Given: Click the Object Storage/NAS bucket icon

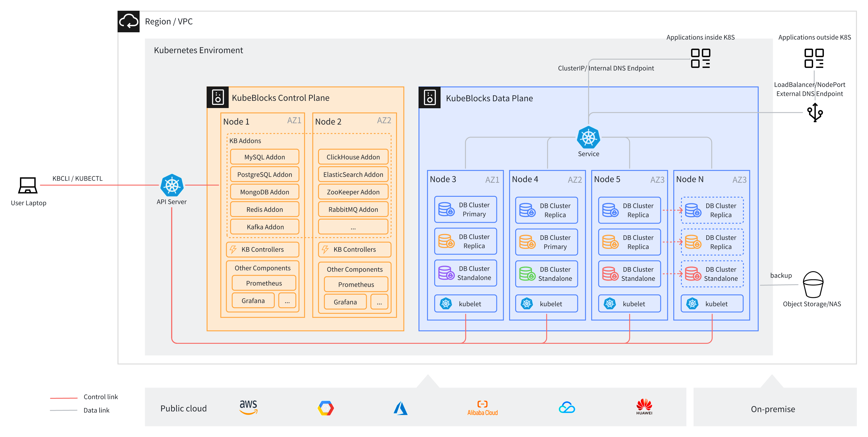Looking at the screenshot, I should point(813,284).
